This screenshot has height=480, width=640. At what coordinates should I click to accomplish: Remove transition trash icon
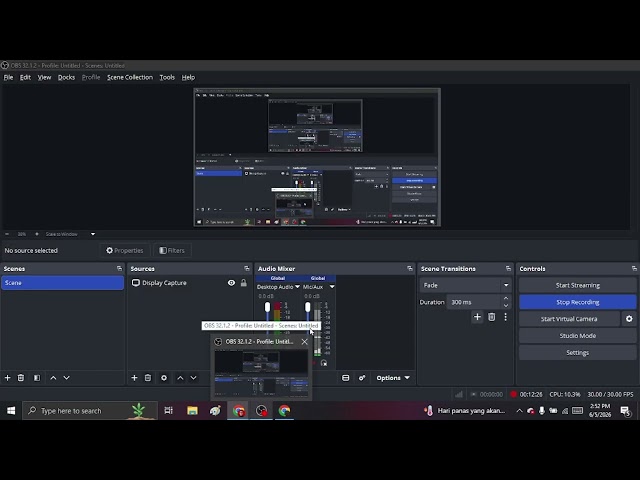point(491,317)
